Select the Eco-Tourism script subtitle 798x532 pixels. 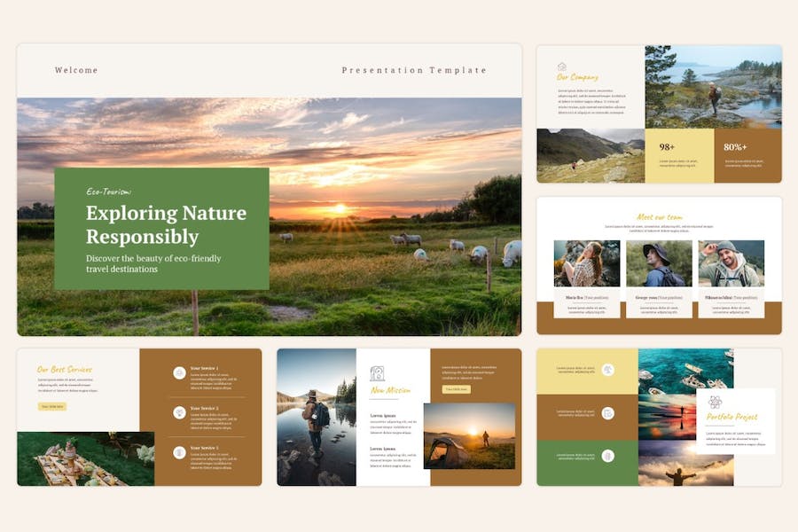pos(108,192)
